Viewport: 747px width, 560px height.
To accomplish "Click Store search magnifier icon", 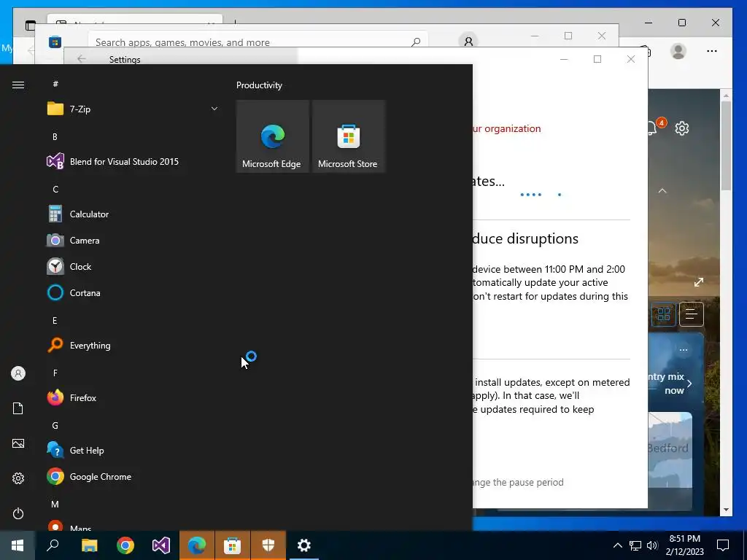I will (x=416, y=42).
